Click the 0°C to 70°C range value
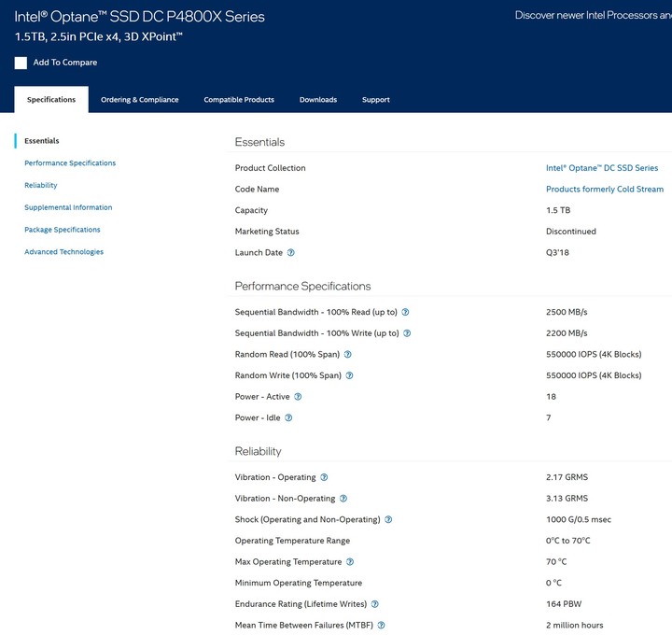The height and width of the screenshot is (635, 672). click(567, 541)
